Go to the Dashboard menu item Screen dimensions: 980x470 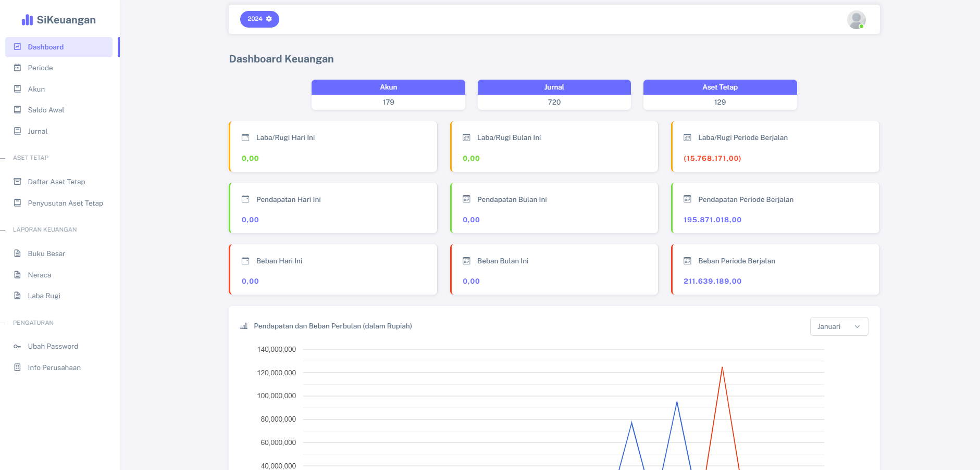click(x=46, y=47)
